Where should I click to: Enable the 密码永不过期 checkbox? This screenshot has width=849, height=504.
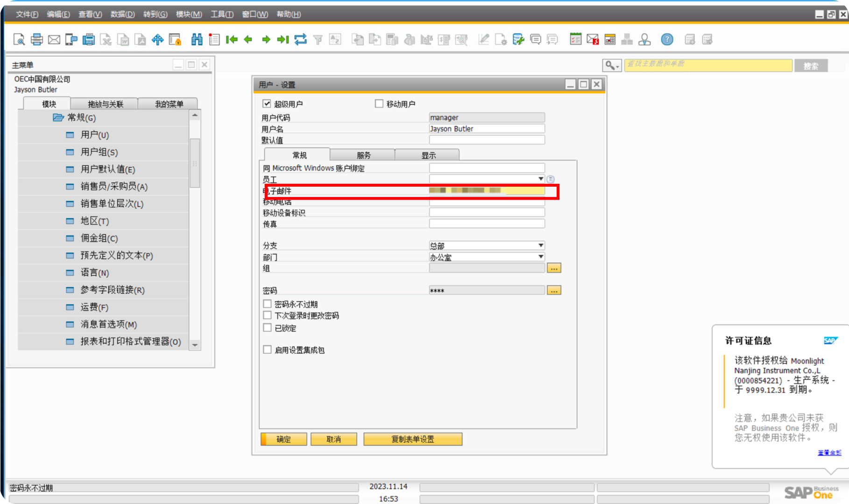pos(267,304)
